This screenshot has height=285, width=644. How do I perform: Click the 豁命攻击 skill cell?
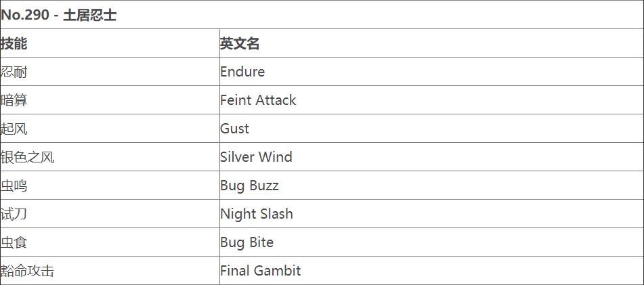[x=28, y=271]
